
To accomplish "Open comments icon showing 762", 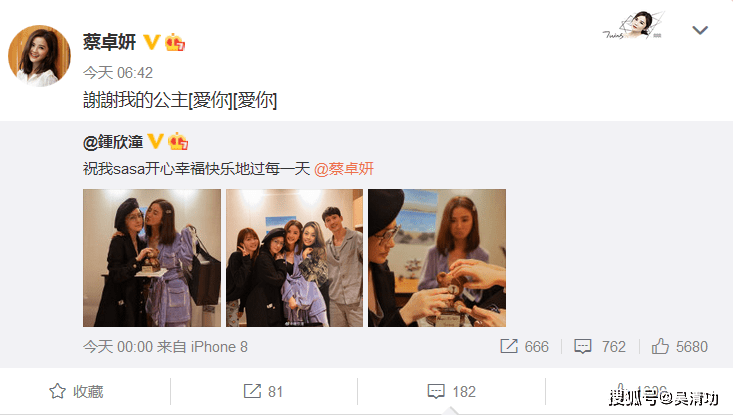I will 582,346.
